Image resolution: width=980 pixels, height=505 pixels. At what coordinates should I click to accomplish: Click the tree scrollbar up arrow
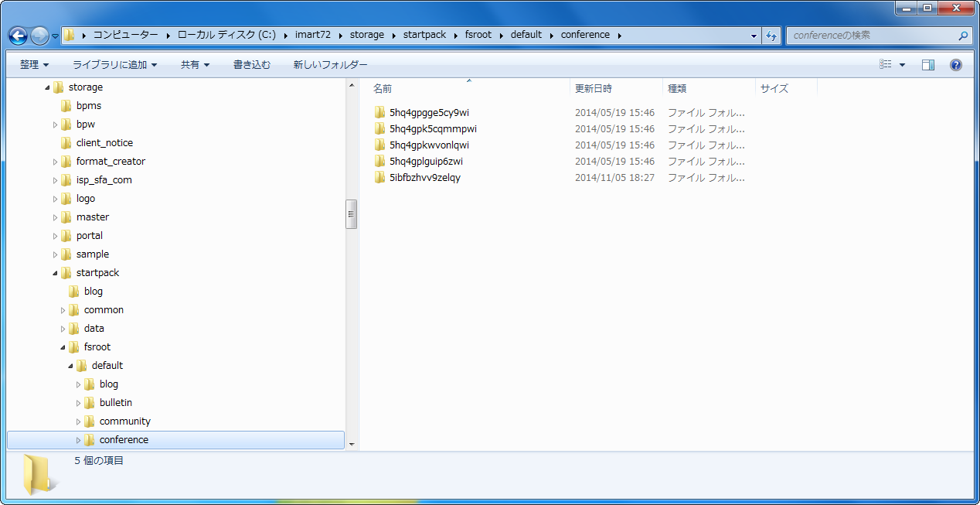click(352, 85)
